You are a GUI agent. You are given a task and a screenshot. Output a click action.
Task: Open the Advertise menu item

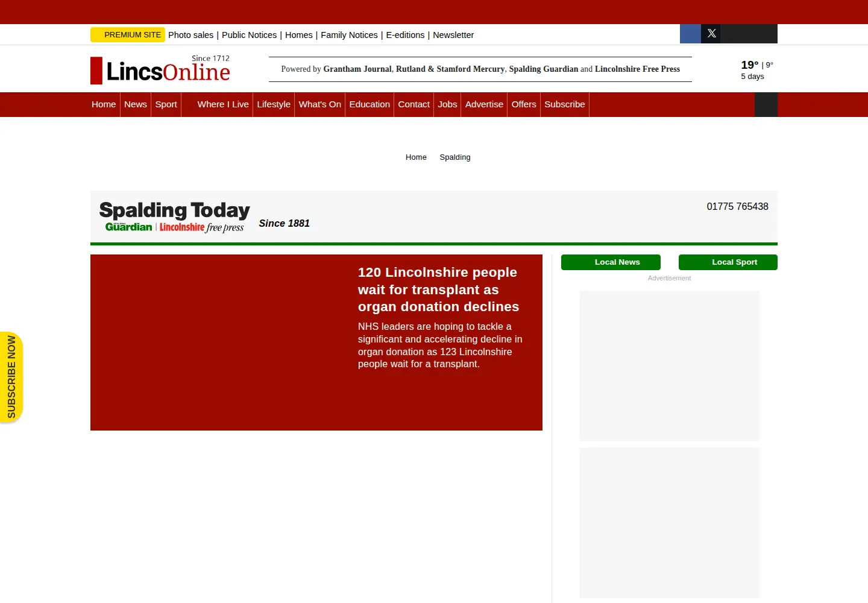pos(484,104)
